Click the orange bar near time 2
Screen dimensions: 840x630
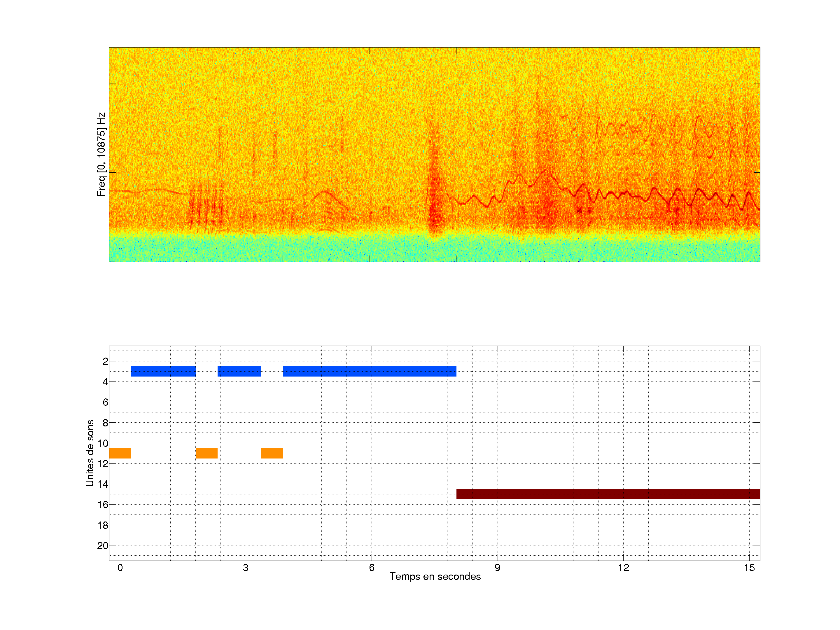(x=206, y=453)
